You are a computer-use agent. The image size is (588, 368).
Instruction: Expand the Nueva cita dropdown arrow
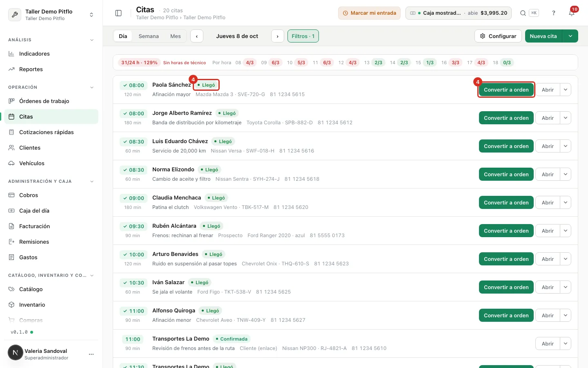pyautogui.click(x=570, y=36)
